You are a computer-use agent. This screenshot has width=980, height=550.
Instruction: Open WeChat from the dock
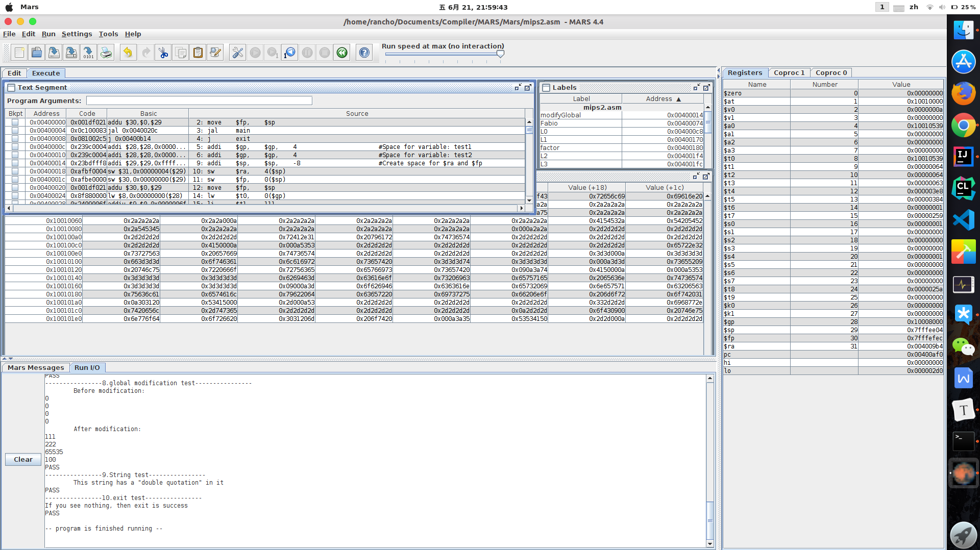[x=963, y=347]
